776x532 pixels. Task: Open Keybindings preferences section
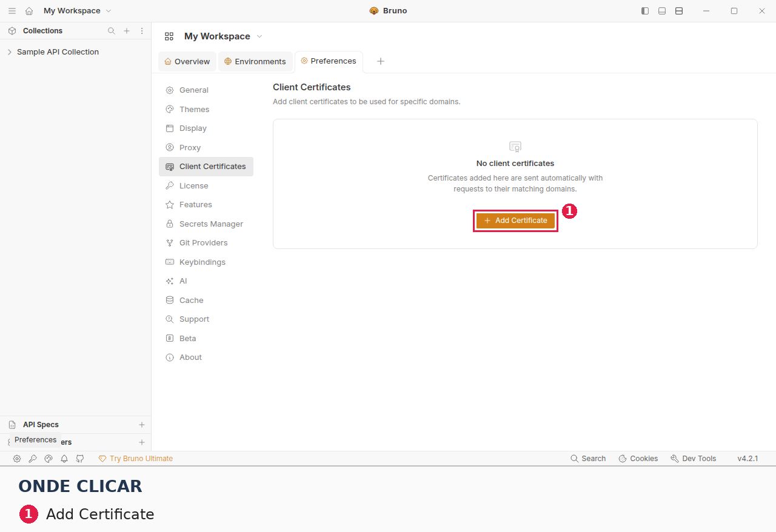tap(206, 262)
